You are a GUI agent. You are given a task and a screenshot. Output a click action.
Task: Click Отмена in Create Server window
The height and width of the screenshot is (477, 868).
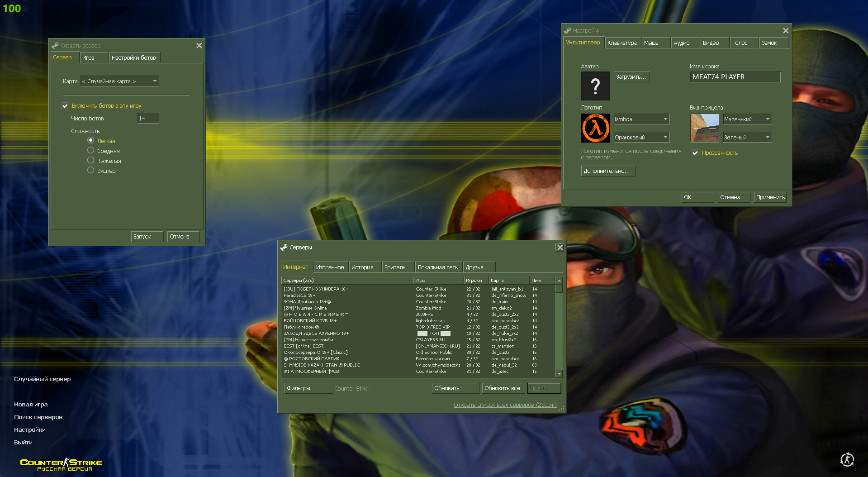tap(183, 237)
